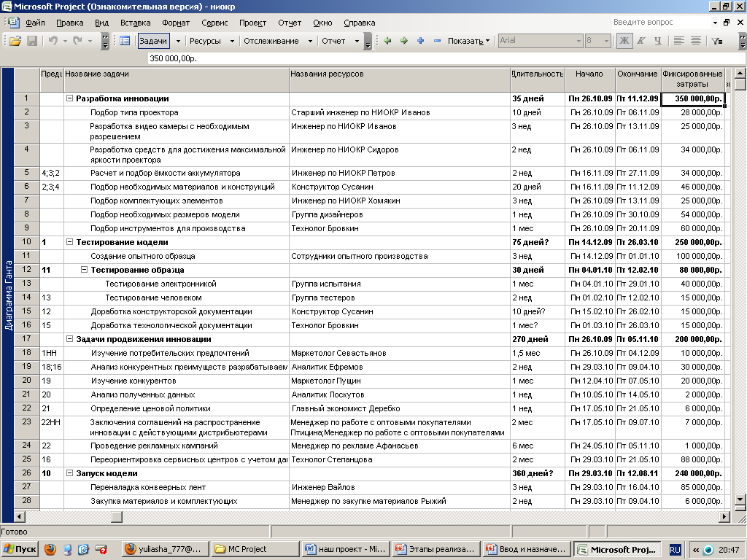Collapse the Тестирование образца summary task
Screen dimensions: 747x560
[85, 270]
